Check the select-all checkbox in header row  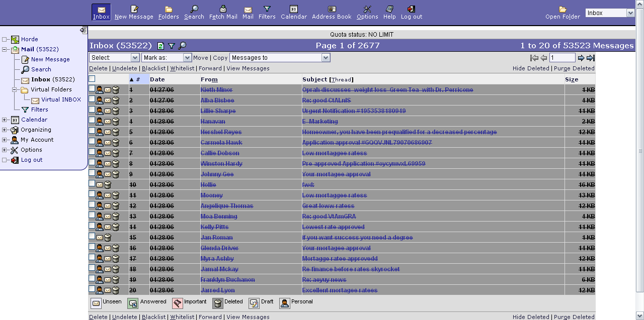pos(92,79)
